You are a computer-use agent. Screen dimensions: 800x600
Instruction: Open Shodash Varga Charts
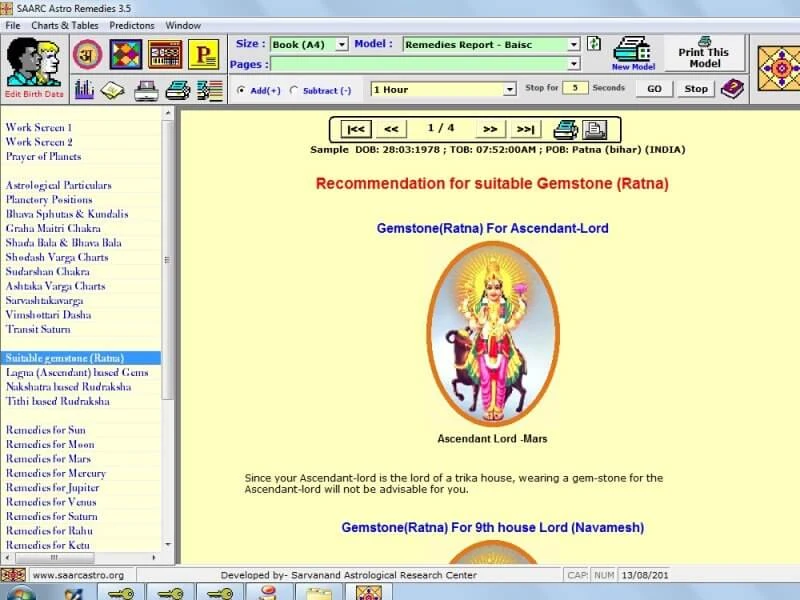tap(57, 257)
